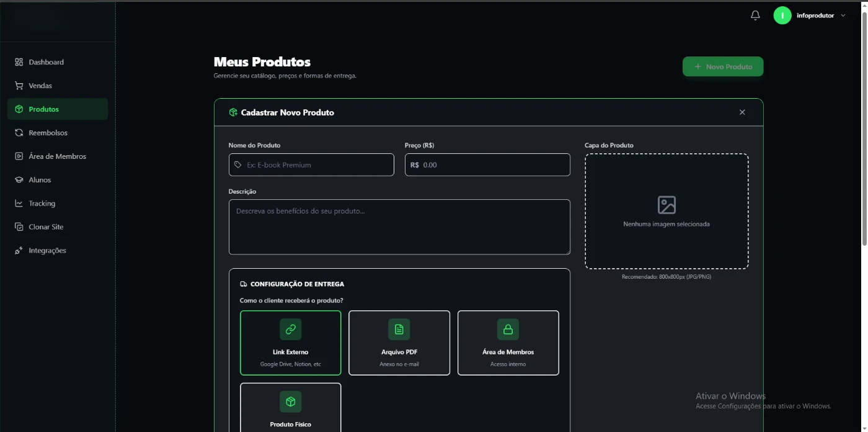Click the Clonar Site copy icon
868x432 pixels.
click(19, 227)
